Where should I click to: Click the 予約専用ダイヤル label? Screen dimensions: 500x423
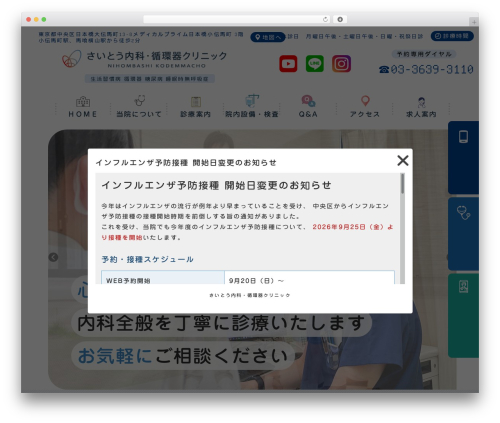[x=424, y=54]
